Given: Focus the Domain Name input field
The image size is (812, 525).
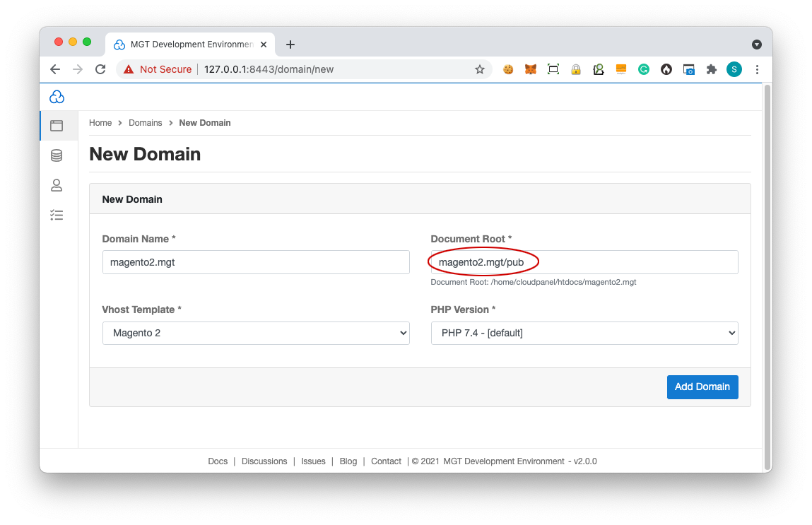Looking at the screenshot, I should (x=256, y=262).
